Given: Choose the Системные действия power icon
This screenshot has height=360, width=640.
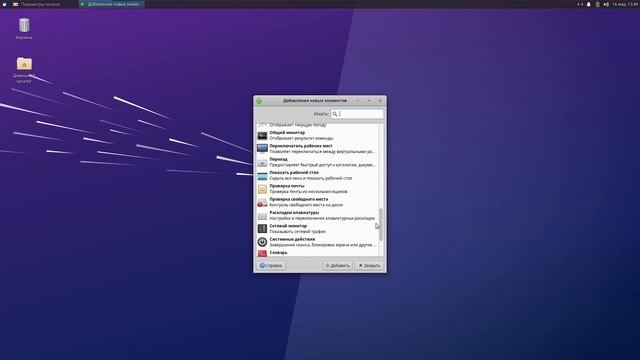Looking at the screenshot, I should [262, 242].
